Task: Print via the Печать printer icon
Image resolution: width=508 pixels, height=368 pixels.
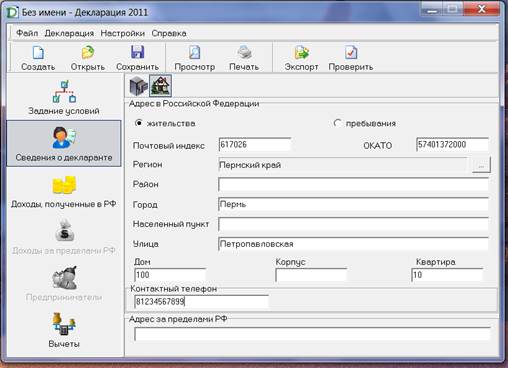Action: [x=244, y=52]
